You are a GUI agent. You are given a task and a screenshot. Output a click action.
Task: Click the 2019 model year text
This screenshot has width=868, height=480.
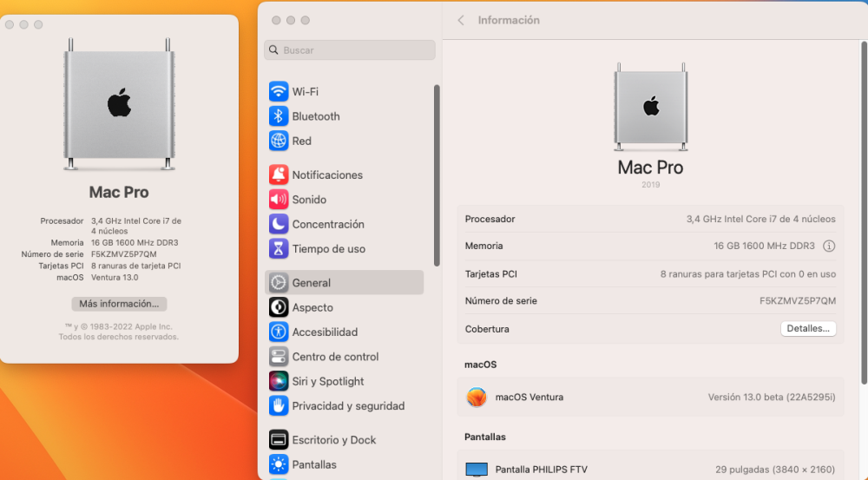[650, 185]
